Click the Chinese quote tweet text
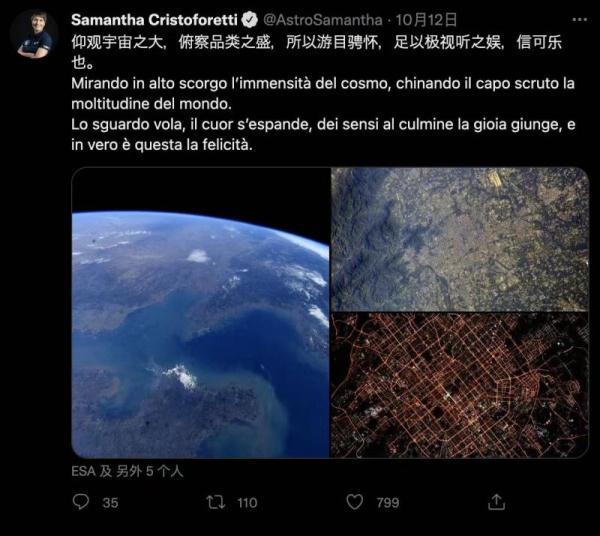 pyautogui.click(x=316, y=52)
